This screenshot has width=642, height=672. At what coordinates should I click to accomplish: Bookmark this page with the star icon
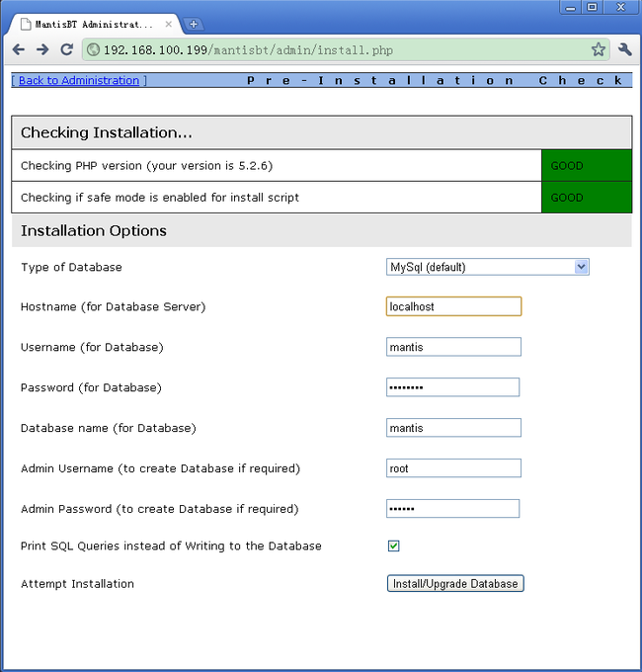click(x=599, y=49)
